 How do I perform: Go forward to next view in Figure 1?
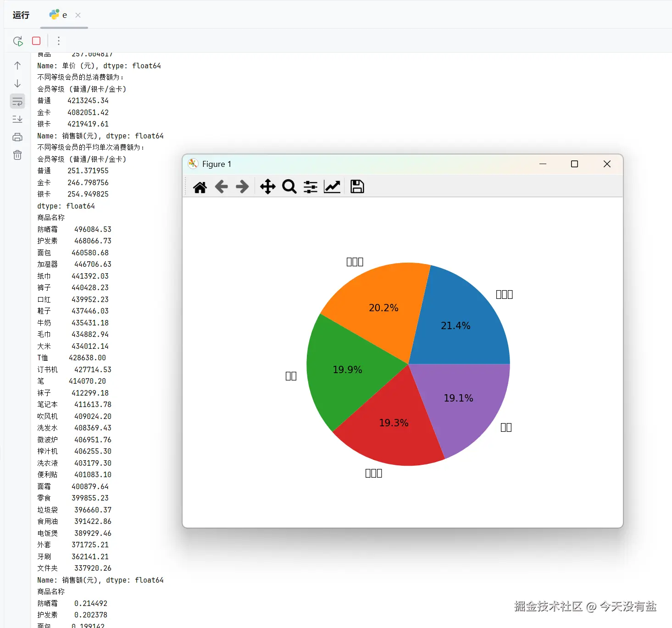(x=242, y=187)
